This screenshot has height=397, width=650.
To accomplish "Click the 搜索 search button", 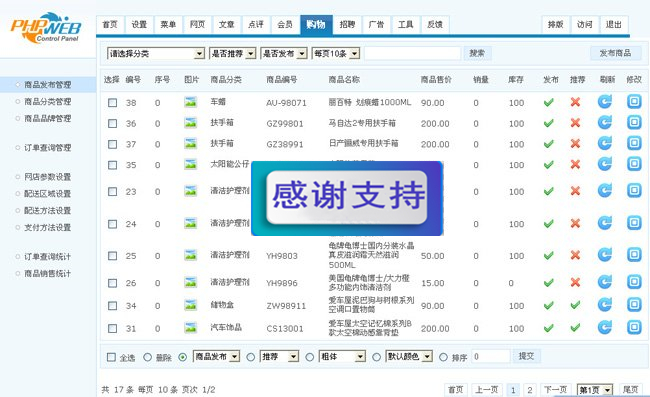I will click(x=477, y=53).
